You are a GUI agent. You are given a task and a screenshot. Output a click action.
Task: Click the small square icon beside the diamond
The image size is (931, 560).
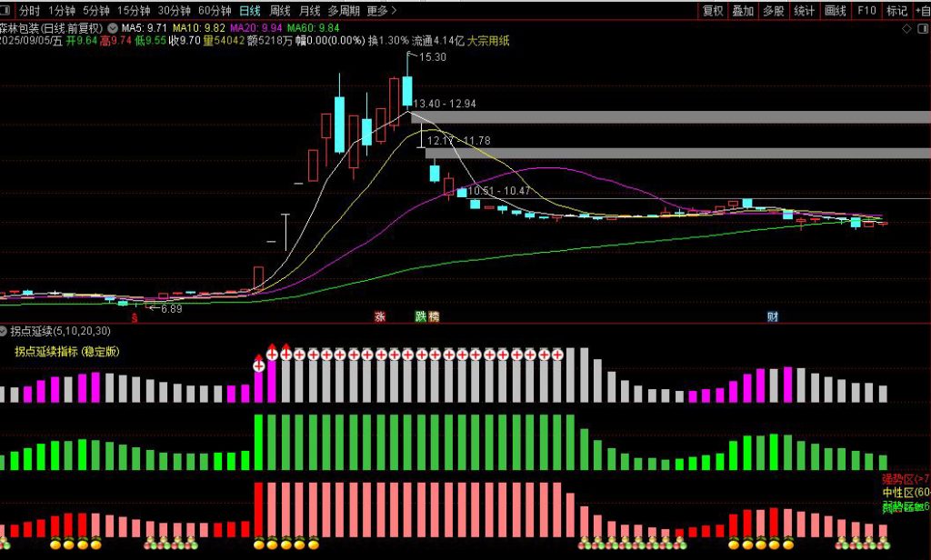pyautogui.click(x=921, y=29)
